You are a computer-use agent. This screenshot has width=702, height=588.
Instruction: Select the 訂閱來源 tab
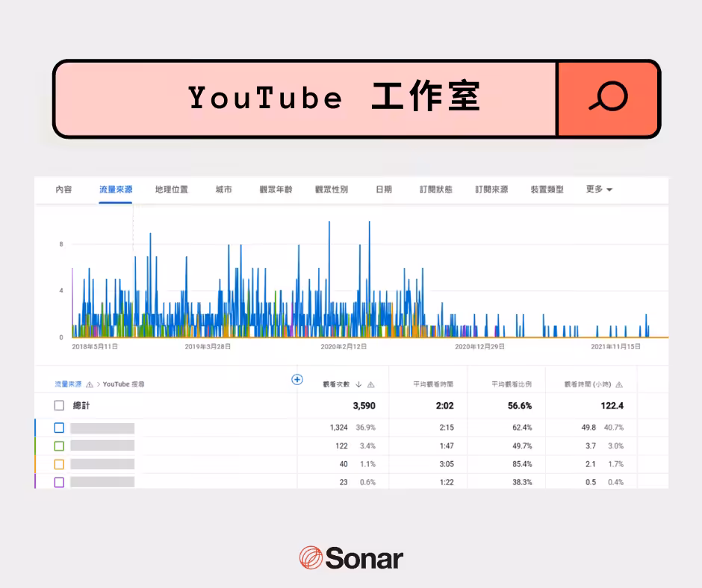click(491, 190)
